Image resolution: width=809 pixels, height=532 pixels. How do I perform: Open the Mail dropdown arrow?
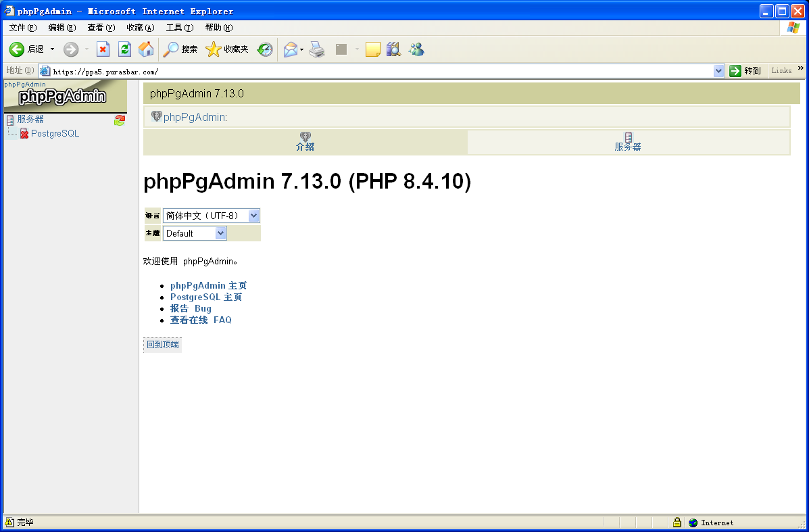[302, 49]
